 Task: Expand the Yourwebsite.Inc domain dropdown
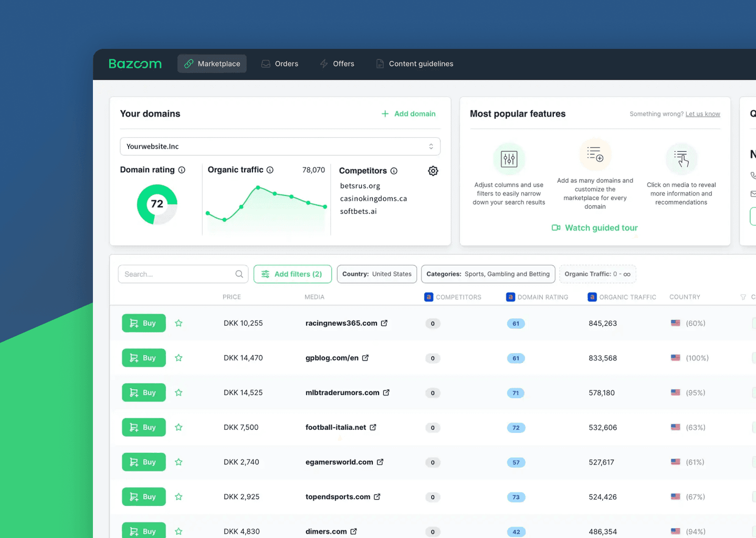[x=280, y=147]
